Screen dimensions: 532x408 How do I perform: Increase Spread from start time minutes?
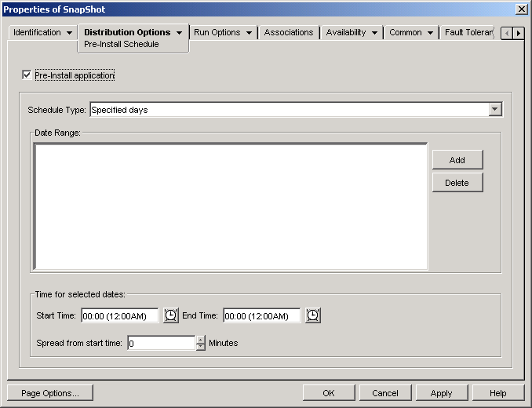click(x=201, y=339)
